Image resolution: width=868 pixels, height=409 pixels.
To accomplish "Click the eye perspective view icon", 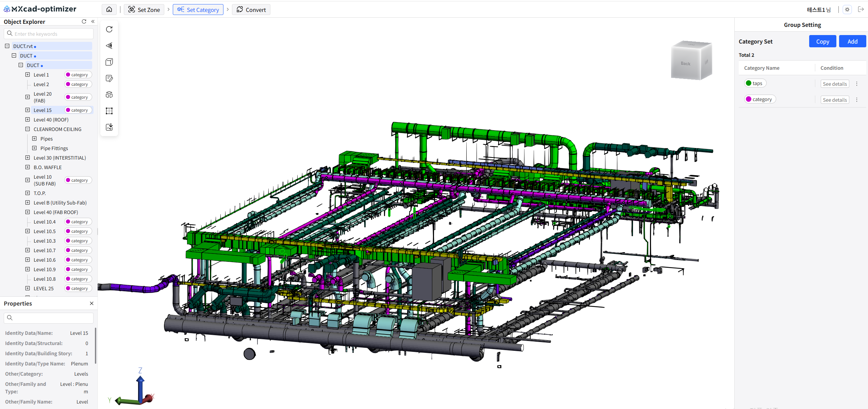I will 109,46.
